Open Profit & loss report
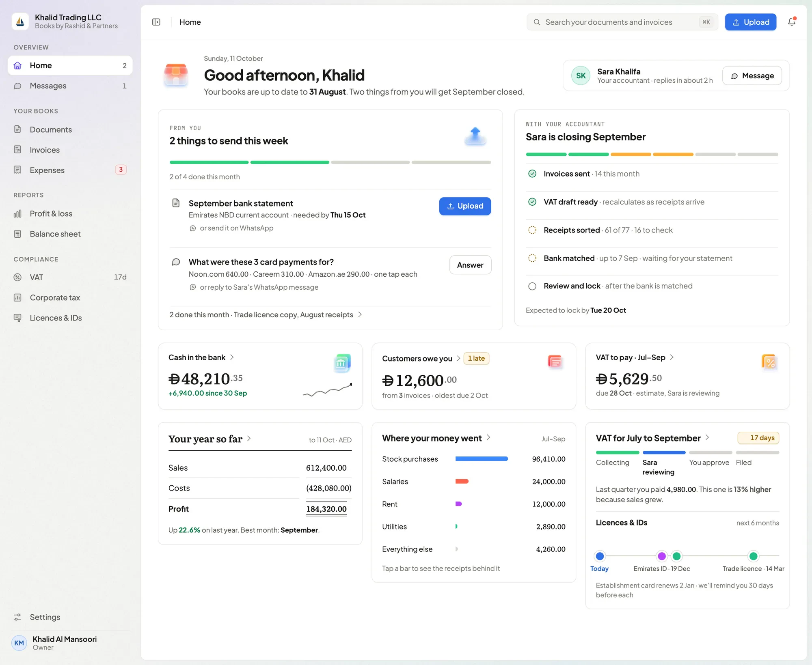This screenshot has width=812, height=665. (x=70, y=213)
